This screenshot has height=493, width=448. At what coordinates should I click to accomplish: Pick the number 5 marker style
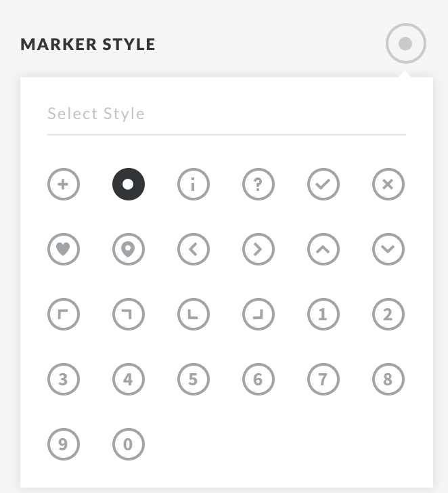coord(194,379)
